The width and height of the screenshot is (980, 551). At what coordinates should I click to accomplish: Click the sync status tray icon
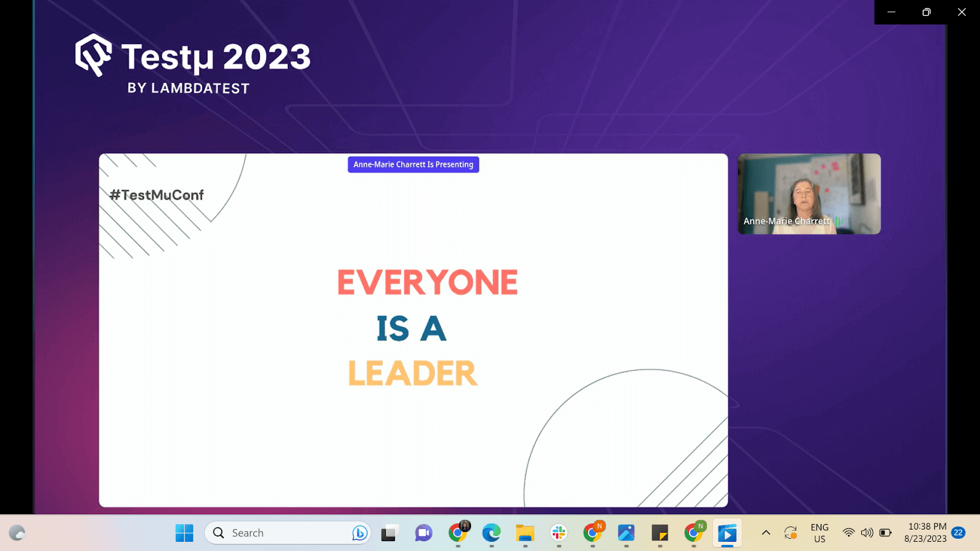click(791, 533)
